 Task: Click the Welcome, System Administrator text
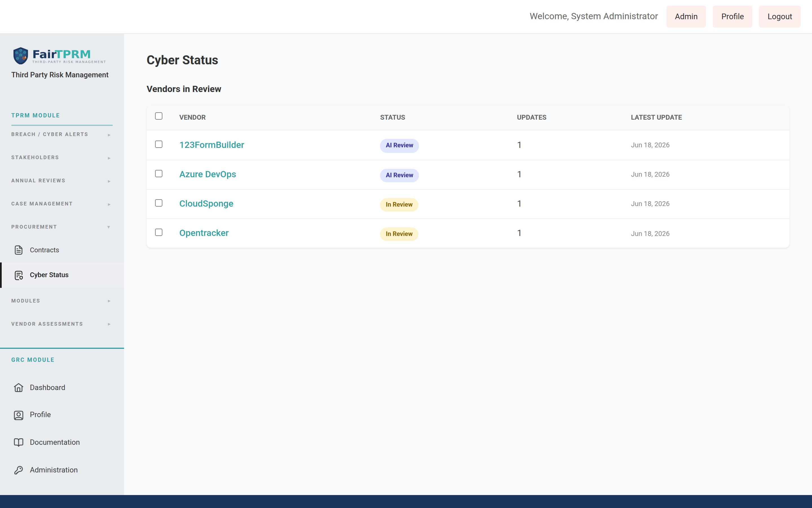click(x=593, y=16)
